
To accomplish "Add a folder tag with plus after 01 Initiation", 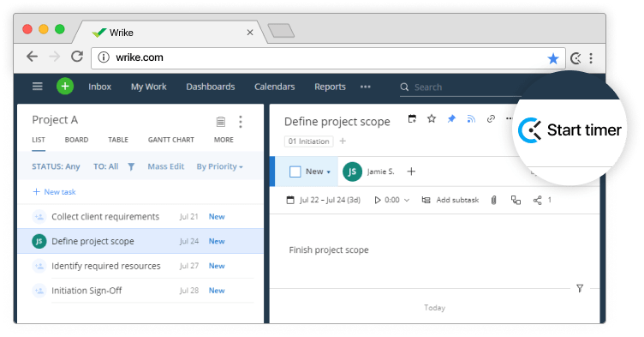I will (343, 141).
